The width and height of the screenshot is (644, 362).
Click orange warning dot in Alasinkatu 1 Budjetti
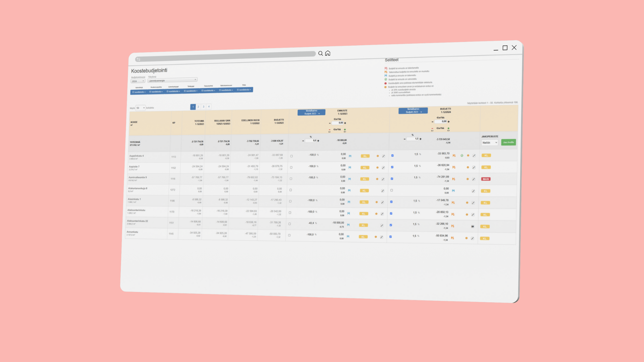pyautogui.click(x=467, y=202)
